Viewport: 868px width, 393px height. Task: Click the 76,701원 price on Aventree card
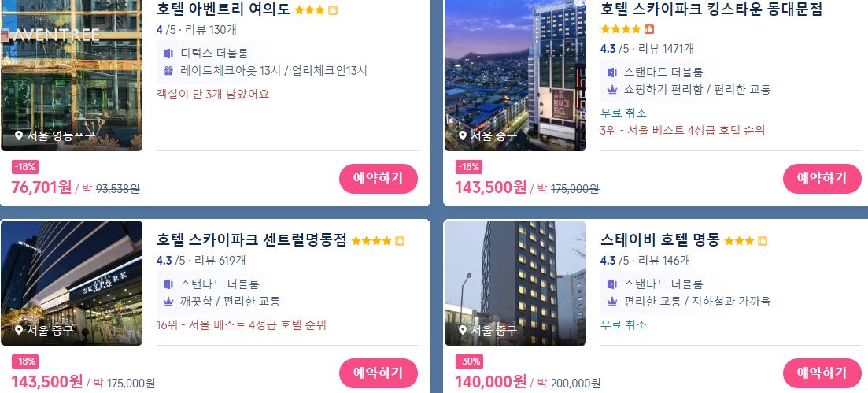(x=42, y=187)
